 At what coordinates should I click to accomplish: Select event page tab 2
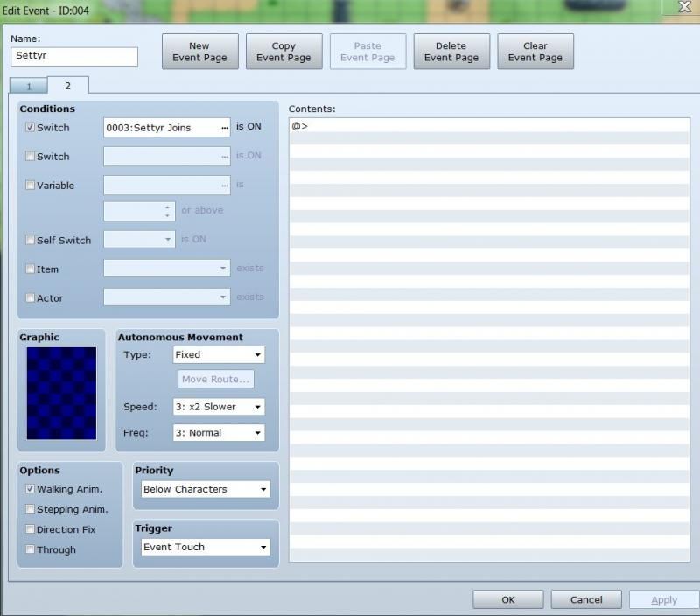67,85
